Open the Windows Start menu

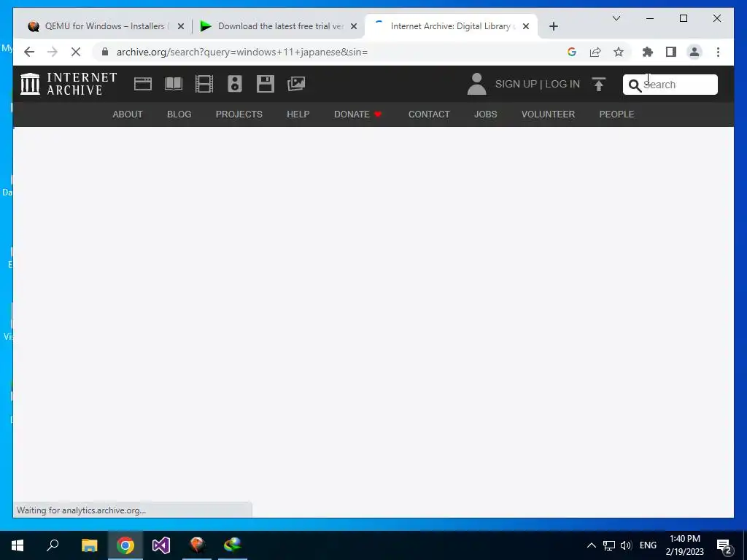(x=18, y=545)
